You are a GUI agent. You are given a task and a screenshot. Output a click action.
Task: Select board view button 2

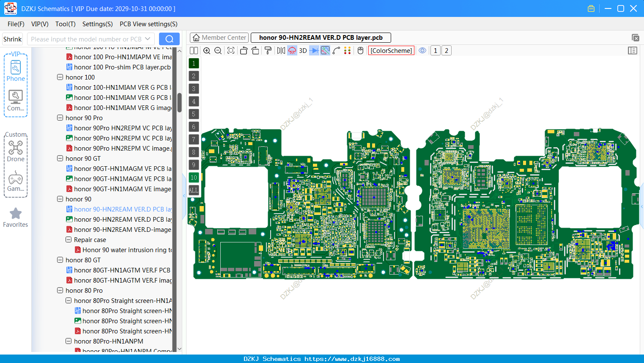tap(447, 51)
